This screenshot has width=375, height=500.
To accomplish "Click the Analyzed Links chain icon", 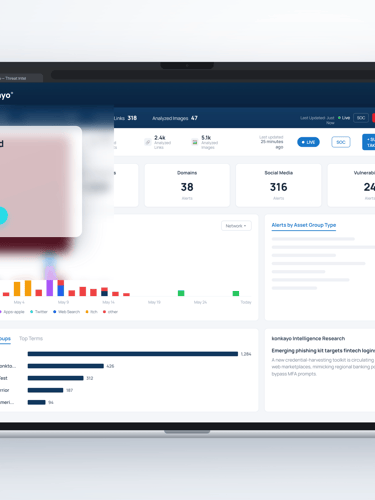I will [x=147, y=142].
